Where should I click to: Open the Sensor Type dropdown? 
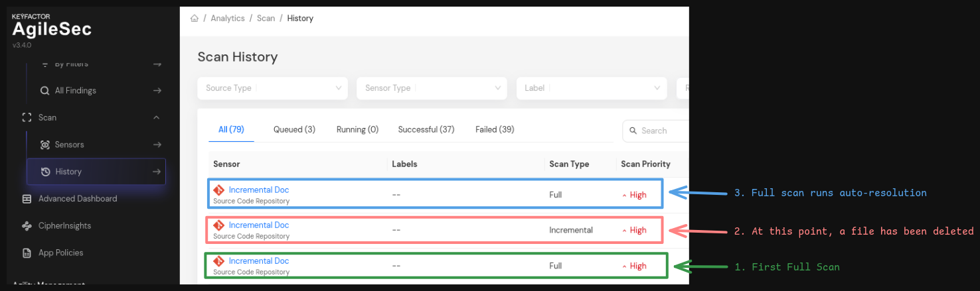click(x=432, y=88)
